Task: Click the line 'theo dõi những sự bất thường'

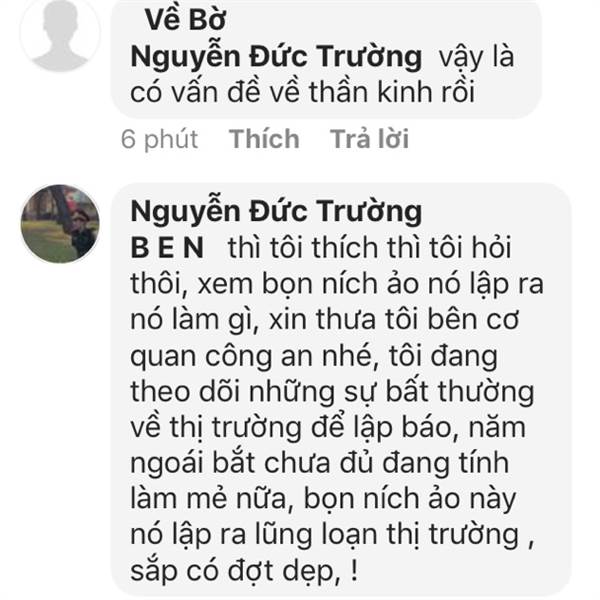Action: pos(332,392)
